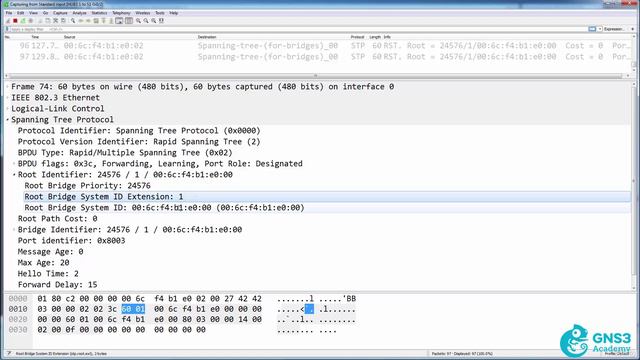
Task: Open capture options gear icon
Action: pyautogui.click(x=31, y=20)
